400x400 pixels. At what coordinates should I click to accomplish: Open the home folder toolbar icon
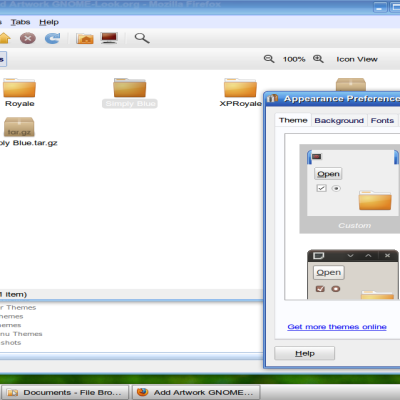85,38
